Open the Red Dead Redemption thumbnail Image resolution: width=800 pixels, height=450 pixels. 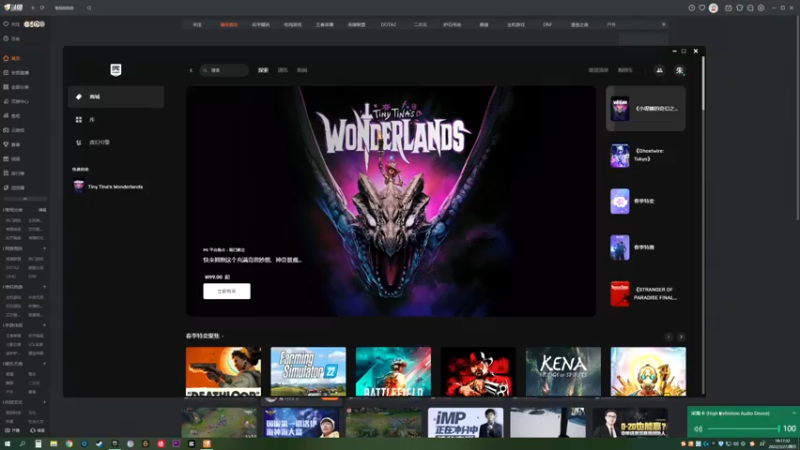click(x=478, y=371)
